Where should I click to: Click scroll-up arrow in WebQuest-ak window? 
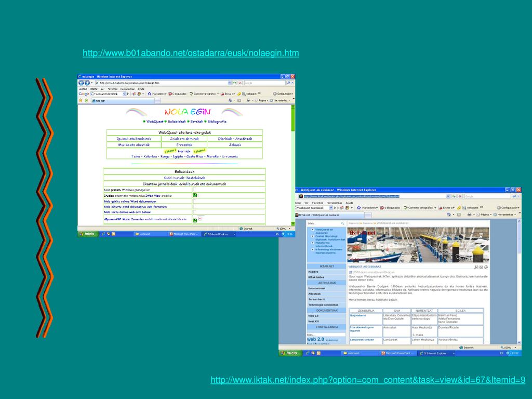(x=519, y=221)
